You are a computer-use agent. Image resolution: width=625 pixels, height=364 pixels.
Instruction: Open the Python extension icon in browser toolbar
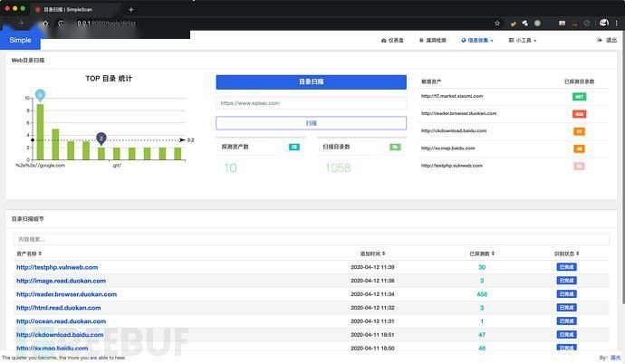tap(513, 22)
